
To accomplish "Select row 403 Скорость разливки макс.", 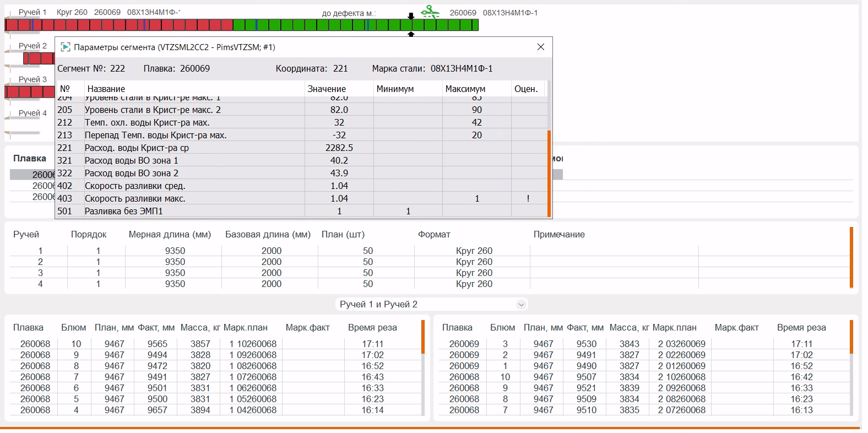I will click(135, 198).
